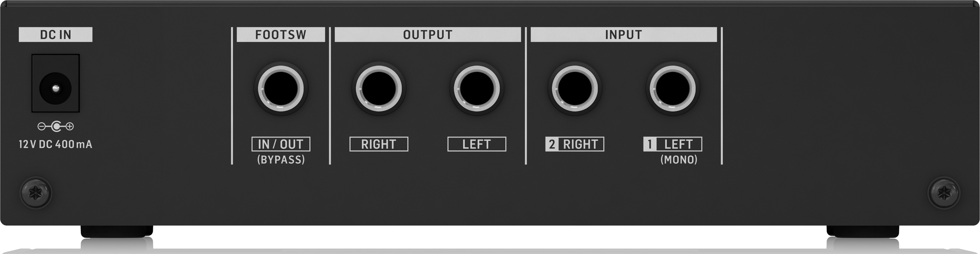Viewport: 980px width, 254px height.
Task: Click the OUTPUT section header
Action: pyautogui.click(x=428, y=35)
